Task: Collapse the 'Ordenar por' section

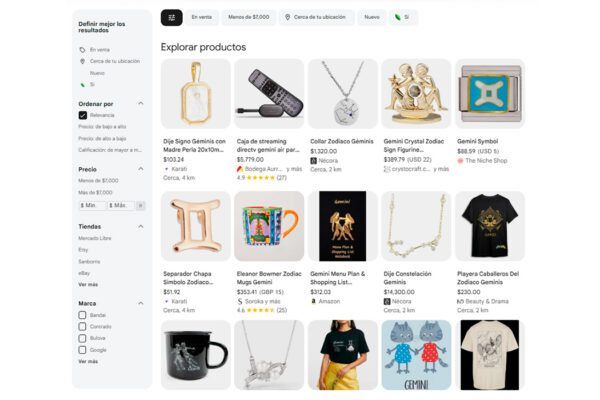Action: pos(141,103)
